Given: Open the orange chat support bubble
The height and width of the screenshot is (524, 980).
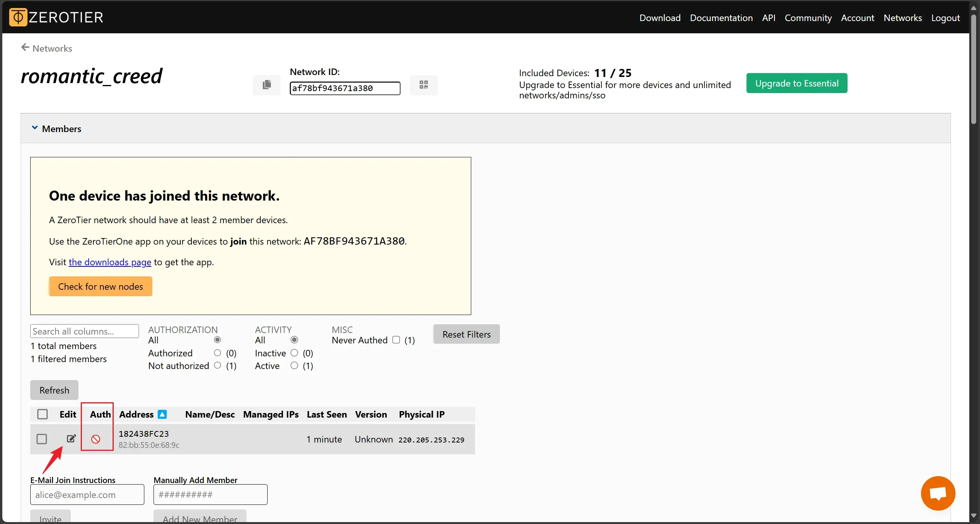Looking at the screenshot, I should 938,493.
